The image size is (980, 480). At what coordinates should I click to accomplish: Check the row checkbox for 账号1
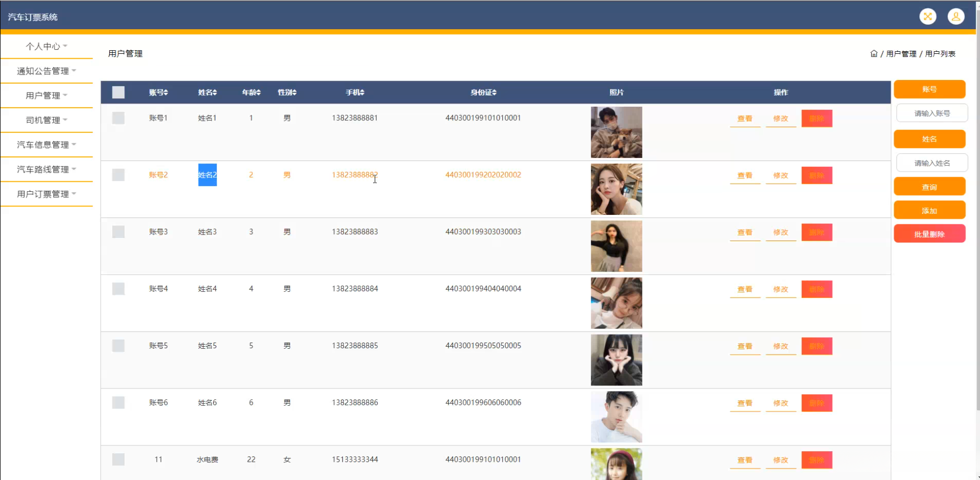click(x=119, y=118)
